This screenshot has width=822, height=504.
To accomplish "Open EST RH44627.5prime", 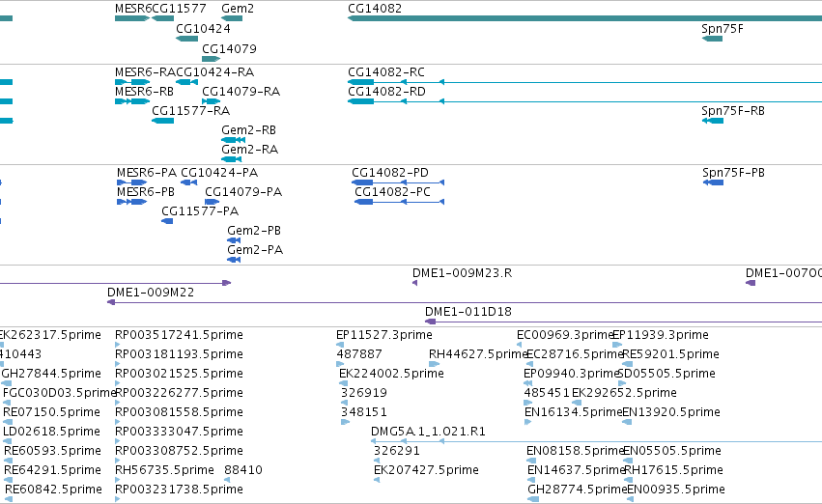I will tap(477, 354).
